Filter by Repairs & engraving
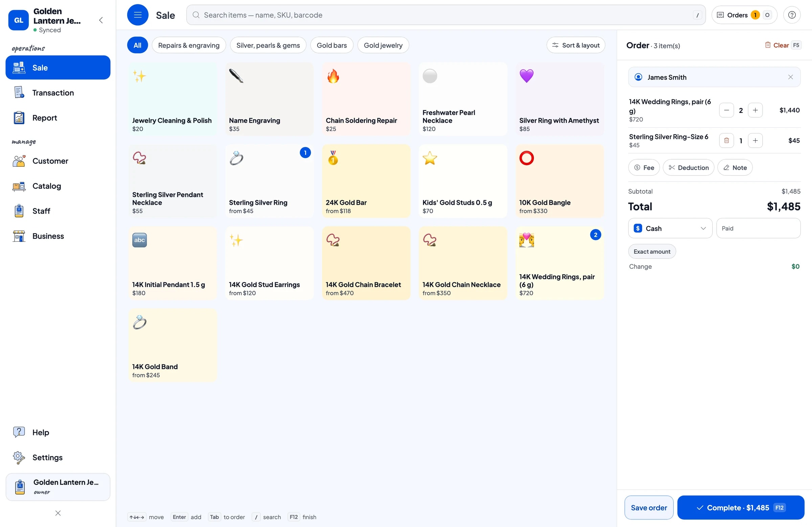This screenshot has height=527, width=812. click(x=189, y=45)
